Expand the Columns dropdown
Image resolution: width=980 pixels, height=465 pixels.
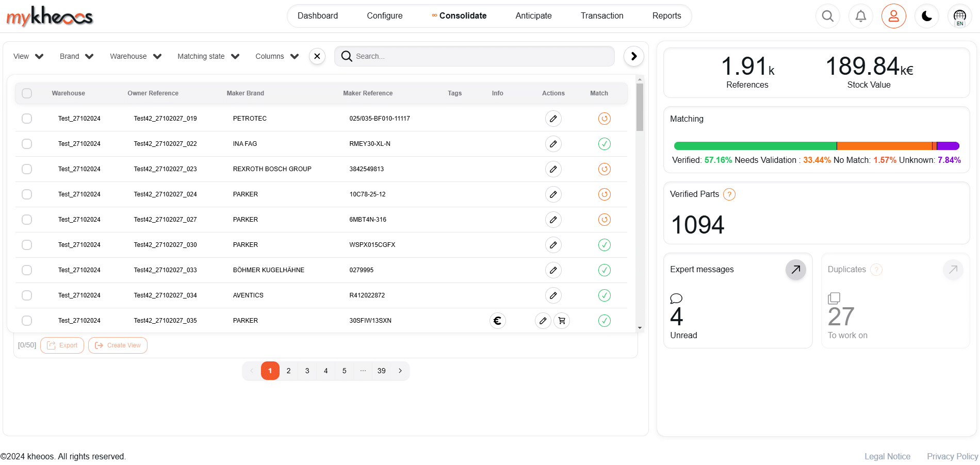pos(276,56)
